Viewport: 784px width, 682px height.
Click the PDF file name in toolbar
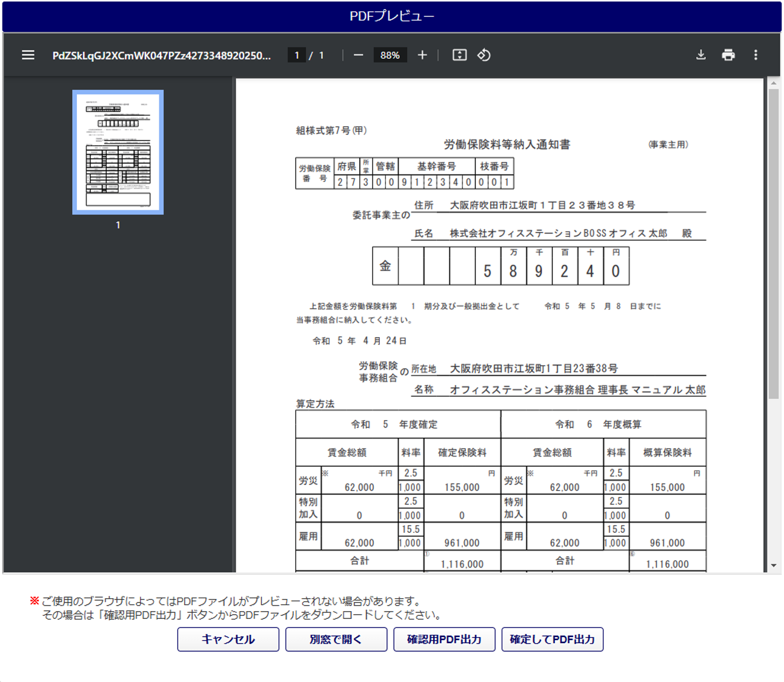point(161,55)
